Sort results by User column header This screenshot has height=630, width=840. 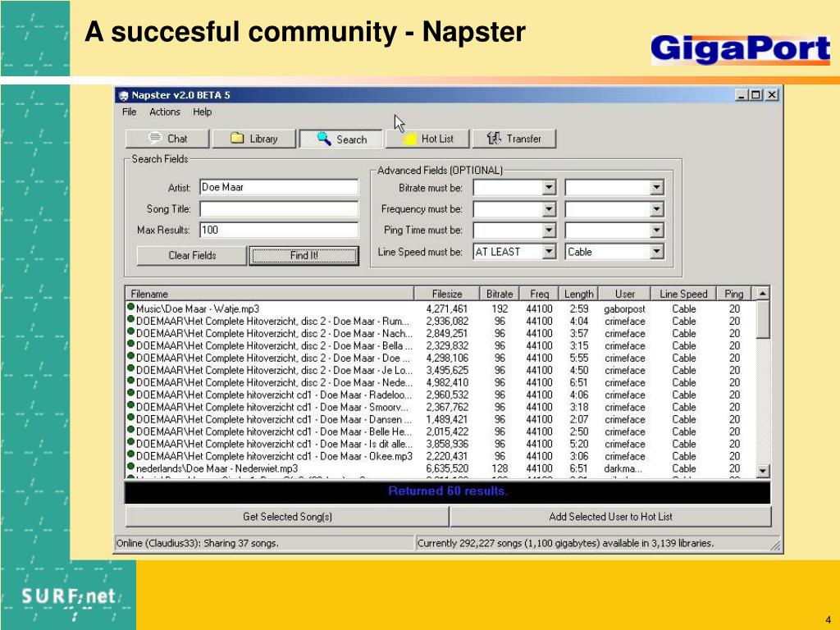pyautogui.click(x=624, y=294)
